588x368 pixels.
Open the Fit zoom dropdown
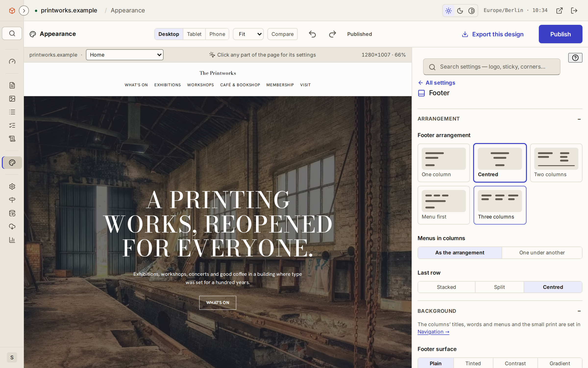(248, 34)
